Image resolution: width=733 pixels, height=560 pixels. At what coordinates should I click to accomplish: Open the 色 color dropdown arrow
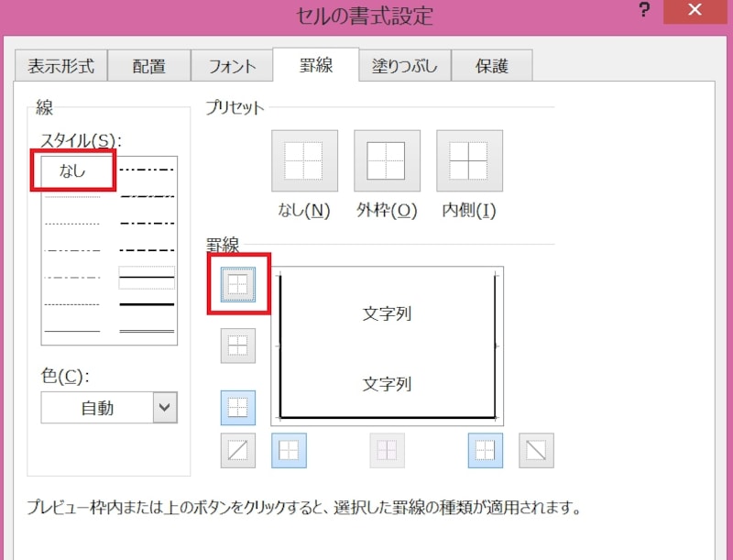165,408
